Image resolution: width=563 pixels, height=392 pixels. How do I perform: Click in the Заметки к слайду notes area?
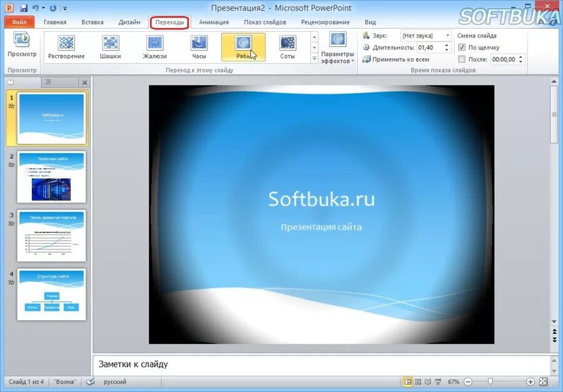322,364
